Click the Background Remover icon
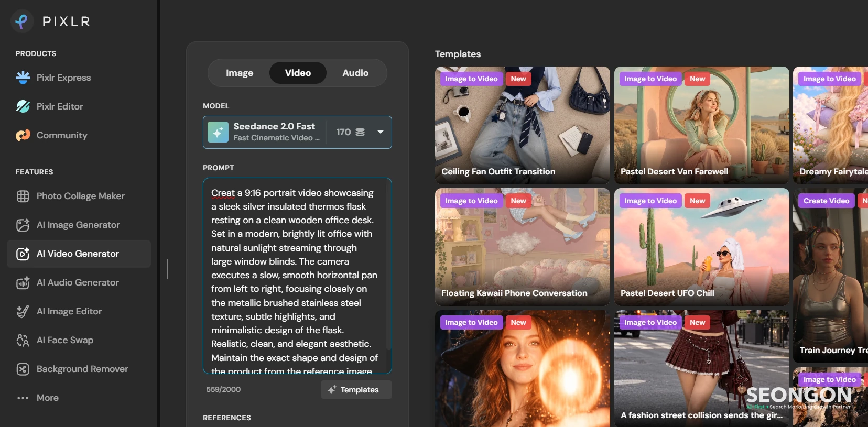Viewport: 868px width, 427px height. click(x=23, y=369)
